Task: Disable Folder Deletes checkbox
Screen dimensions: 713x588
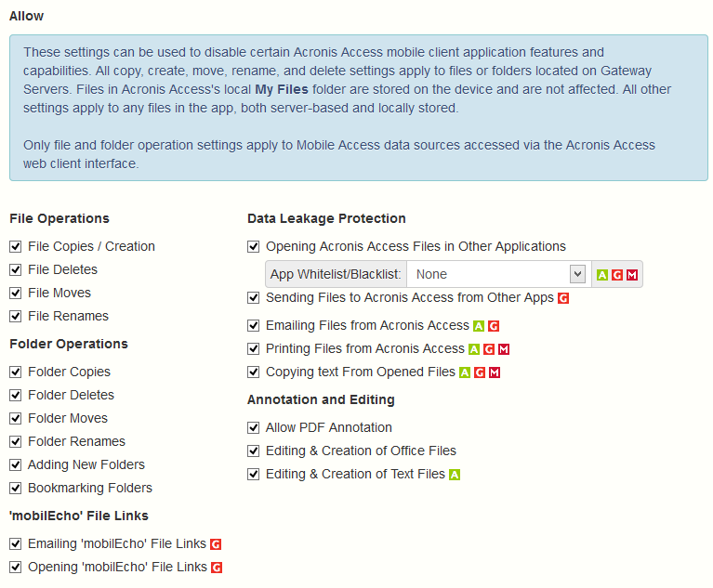Action: click(16, 396)
